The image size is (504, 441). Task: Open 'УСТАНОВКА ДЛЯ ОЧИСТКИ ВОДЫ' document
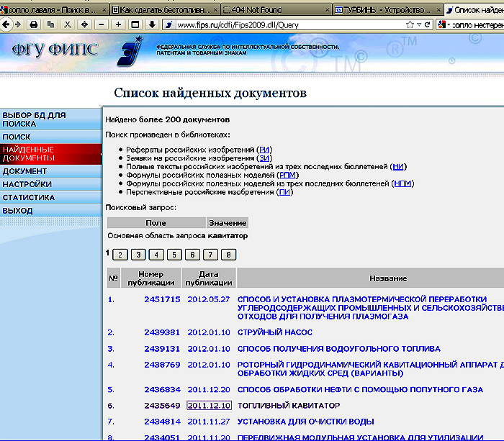point(306,422)
